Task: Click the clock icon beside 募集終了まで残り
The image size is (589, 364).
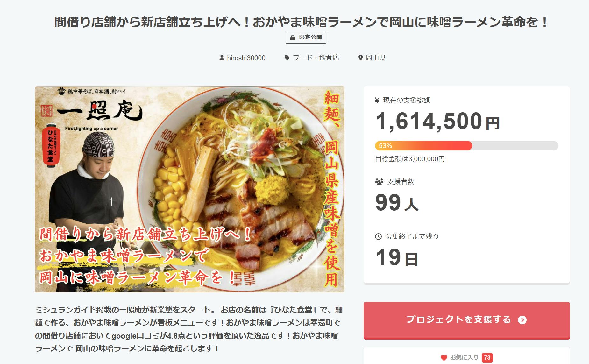Action: pos(378,236)
